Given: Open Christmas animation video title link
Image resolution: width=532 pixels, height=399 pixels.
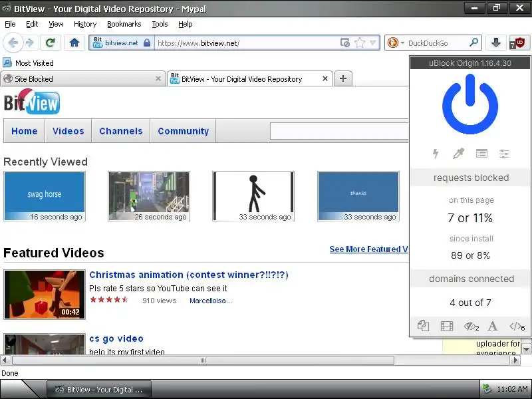Looking at the screenshot, I should (189, 275).
